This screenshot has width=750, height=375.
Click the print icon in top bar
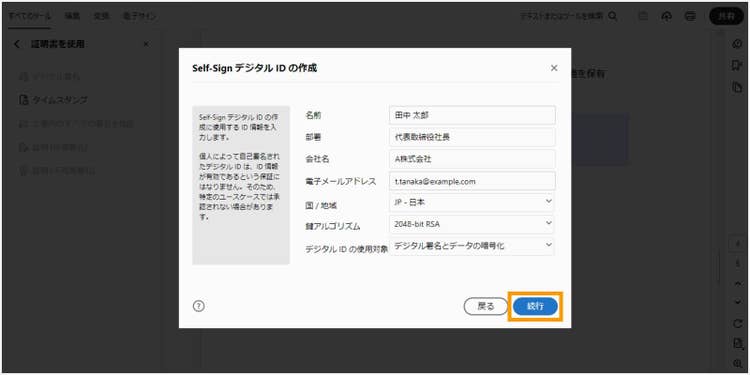click(690, 16)
